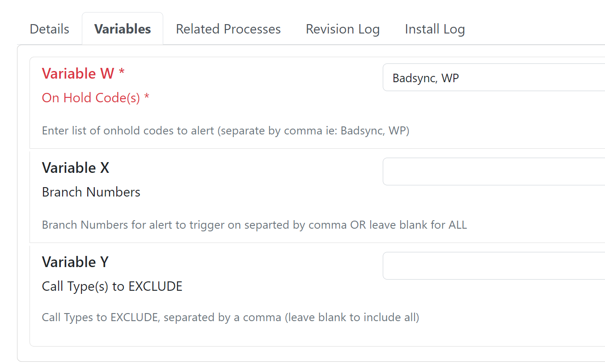Viewport: 605px width, 364px height.
Task: Click the Branch Numbers hint about leaving blank for ALL
Action: click(x=254, y=225)
